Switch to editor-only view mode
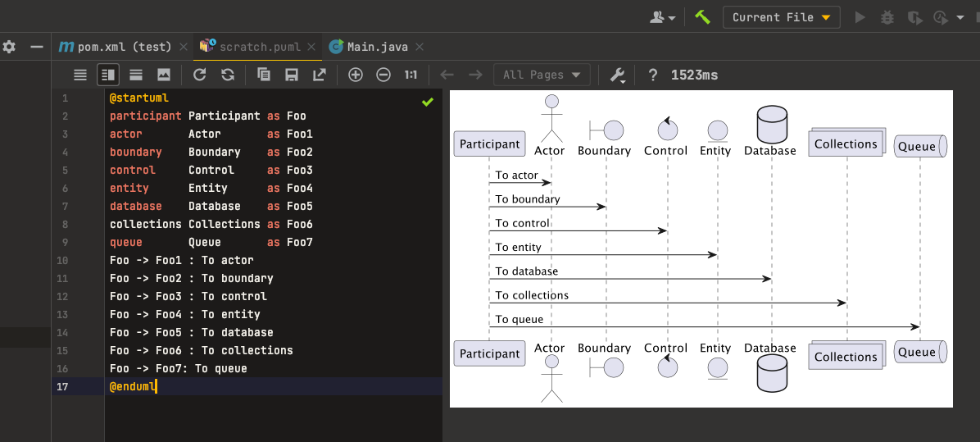980x442 pixels. (x=80, y=75)
